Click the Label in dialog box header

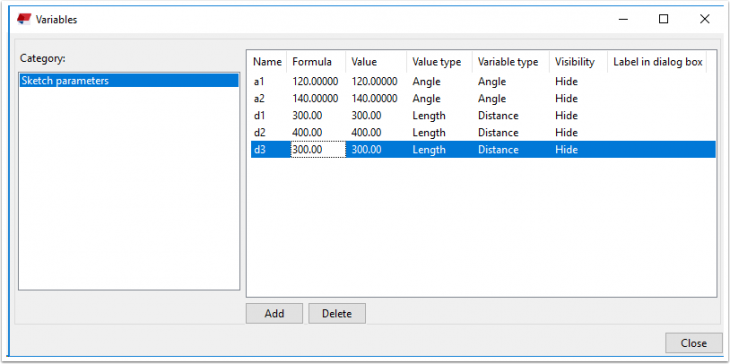pos(657,62)
